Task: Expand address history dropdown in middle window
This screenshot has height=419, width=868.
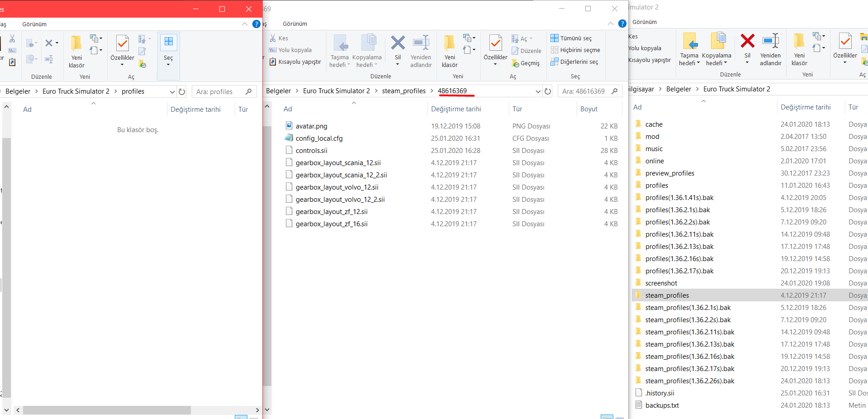Action: click(538, 91)
